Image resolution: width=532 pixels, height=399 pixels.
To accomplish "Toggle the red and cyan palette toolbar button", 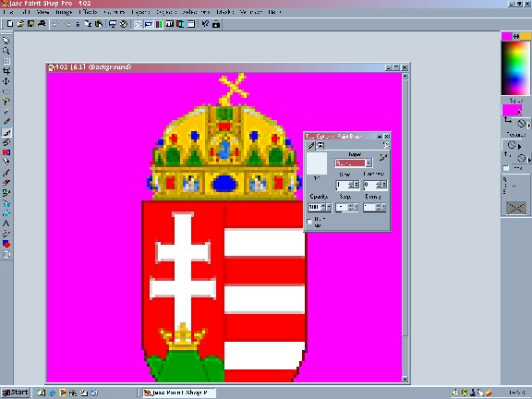I will (180, 24).
